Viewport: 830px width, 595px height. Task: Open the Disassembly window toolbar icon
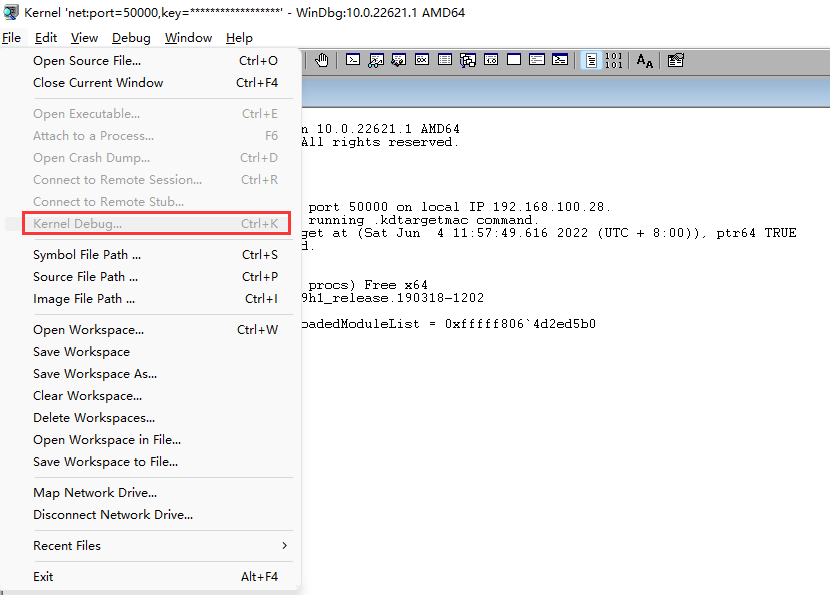pyautogui.click(x=491, y=60)
